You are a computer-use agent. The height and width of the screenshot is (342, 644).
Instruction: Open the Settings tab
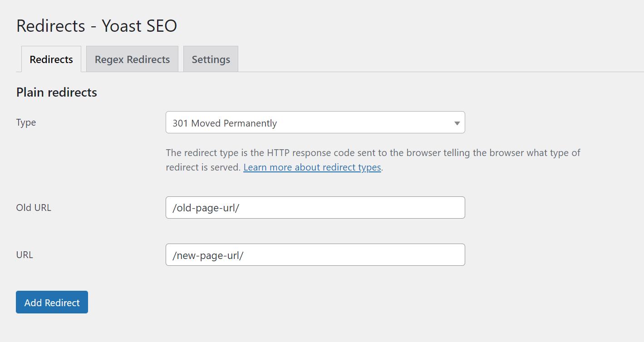point(210,59)
